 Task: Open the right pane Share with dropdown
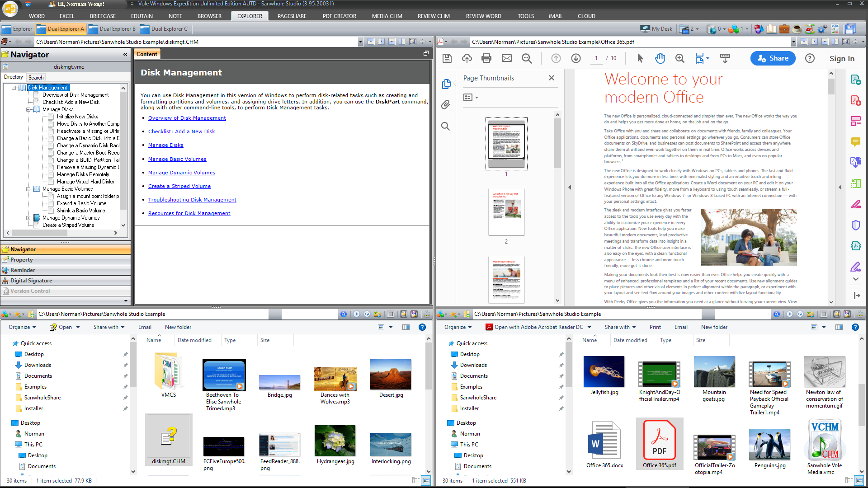click(x=620, y=327)
